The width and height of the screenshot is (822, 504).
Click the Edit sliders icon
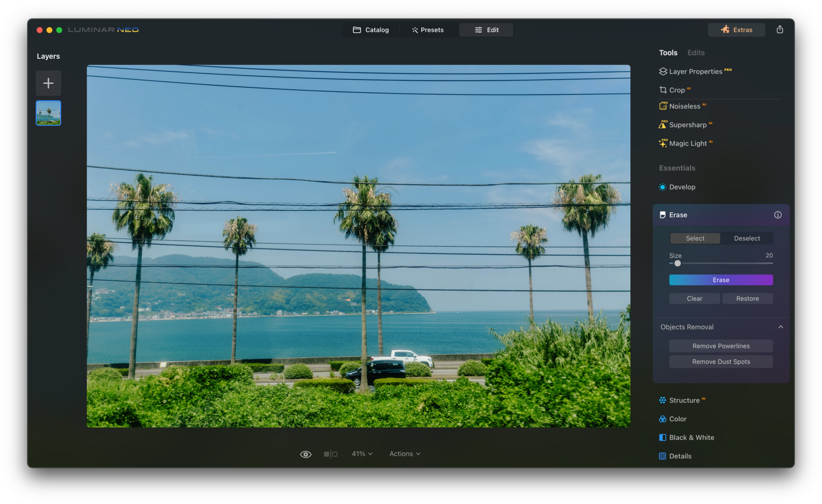click(x=479, y=30)
